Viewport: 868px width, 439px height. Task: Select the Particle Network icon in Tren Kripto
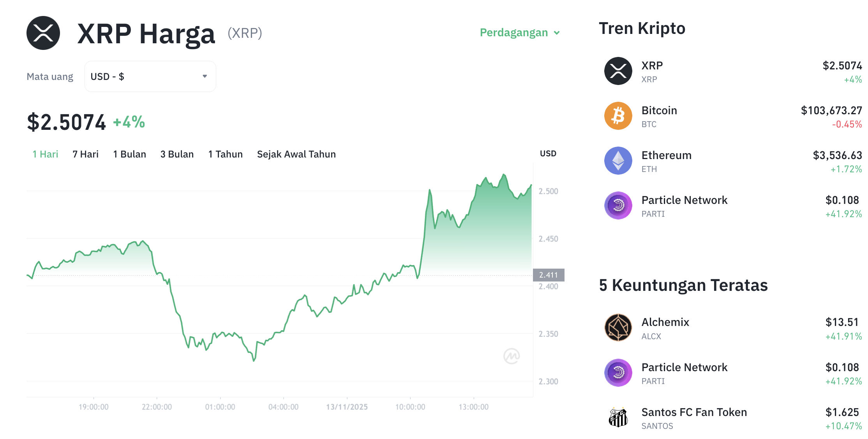(x=617, y=205)
